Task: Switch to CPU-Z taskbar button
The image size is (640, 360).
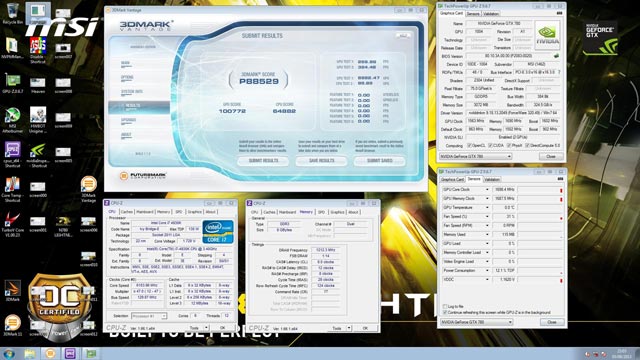Action: 70,353
